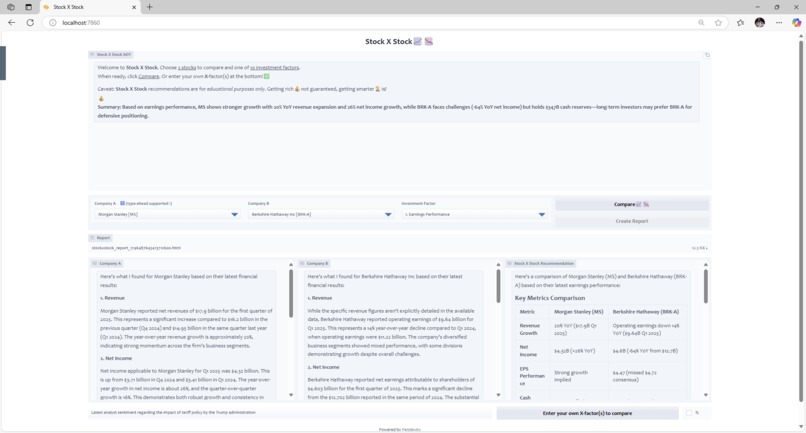
Task: Click the Company B panel scrollbar thumb
Action: tap(498, 286)
